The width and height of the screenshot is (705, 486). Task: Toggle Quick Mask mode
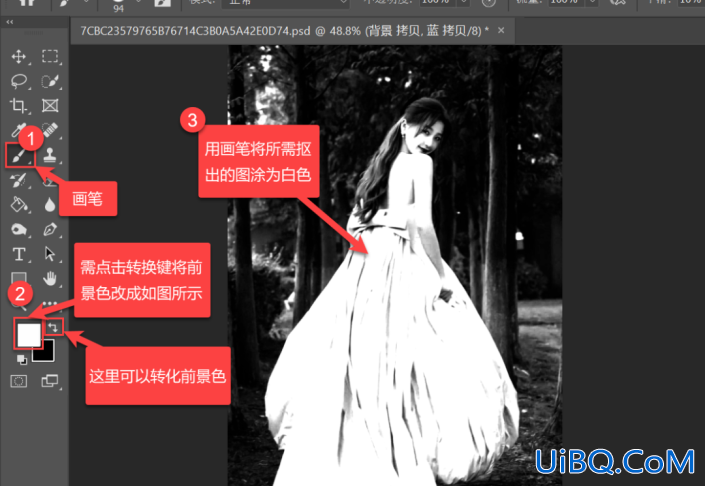(x=18, y=381)
